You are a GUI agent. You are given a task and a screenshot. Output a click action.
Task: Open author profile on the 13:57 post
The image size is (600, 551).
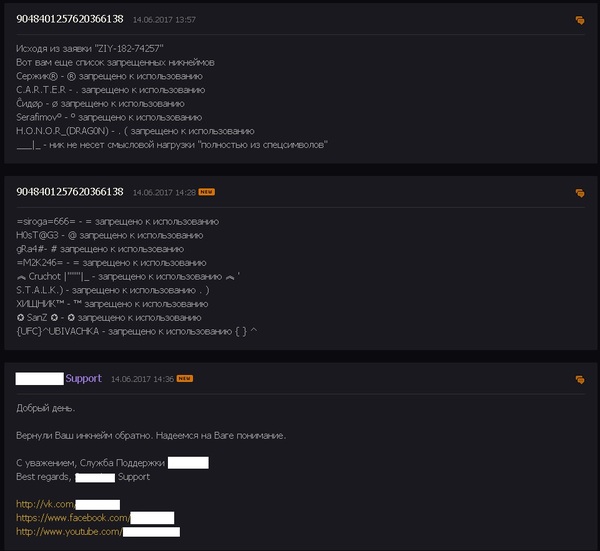(x=70, y=20)
